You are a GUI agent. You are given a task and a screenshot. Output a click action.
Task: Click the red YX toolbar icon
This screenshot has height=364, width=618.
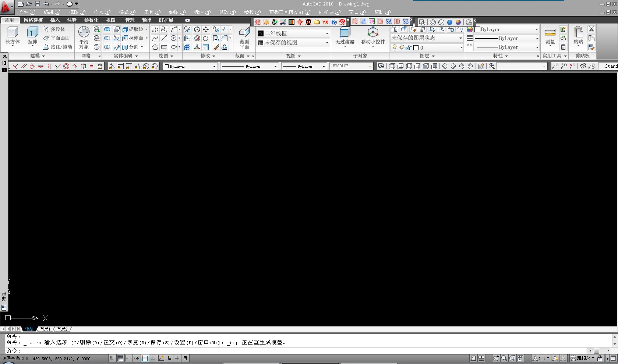325,22
